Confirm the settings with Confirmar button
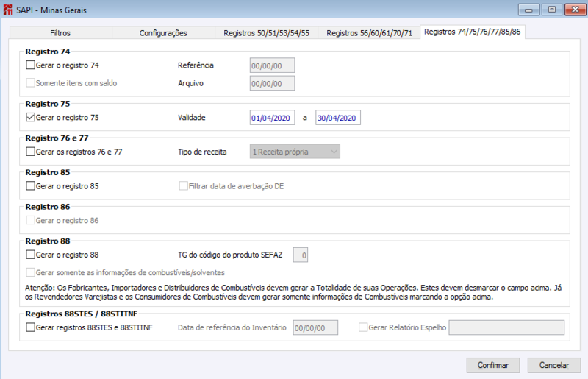 [x=493, y=365]
